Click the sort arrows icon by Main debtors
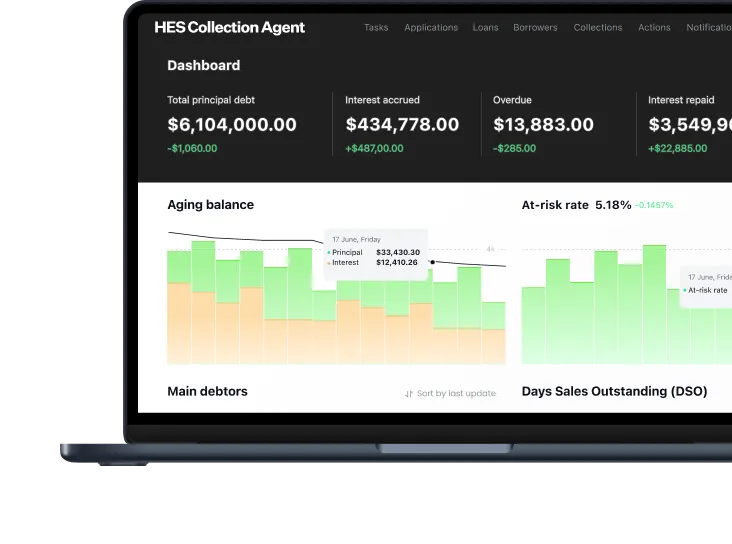The width and height of the screenshot is (732, 544). click(x=408, y=394)
